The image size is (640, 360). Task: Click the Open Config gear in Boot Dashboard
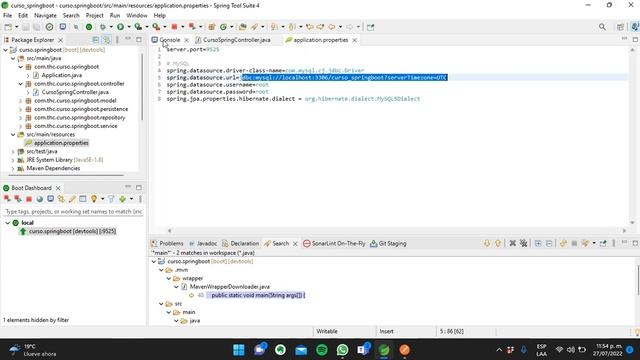point(61,199)
